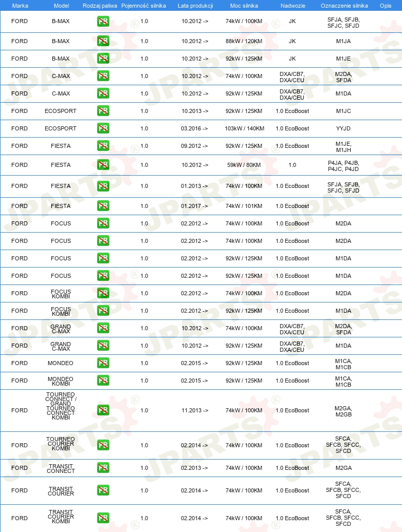Click the Oznaczenie silnika column header
402x532 pixels.
[x=344, y=6]
